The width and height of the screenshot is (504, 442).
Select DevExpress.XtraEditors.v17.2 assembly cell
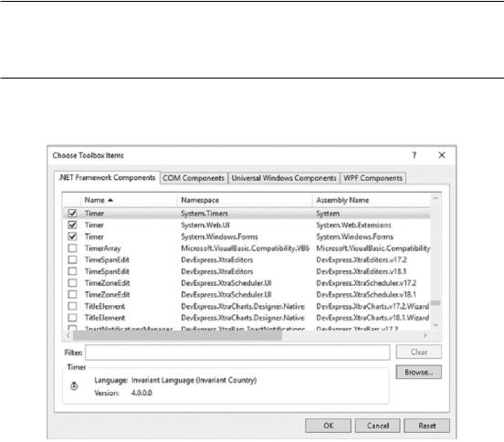362,259
